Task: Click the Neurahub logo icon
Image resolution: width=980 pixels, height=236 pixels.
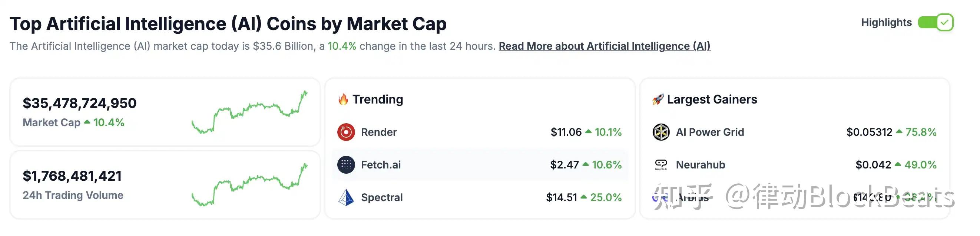Action: tap(661, 165)
